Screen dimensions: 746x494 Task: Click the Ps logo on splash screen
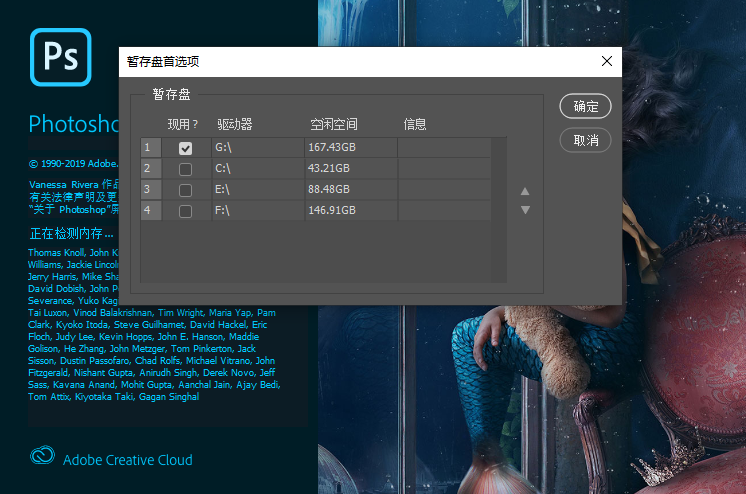[60, 57]
